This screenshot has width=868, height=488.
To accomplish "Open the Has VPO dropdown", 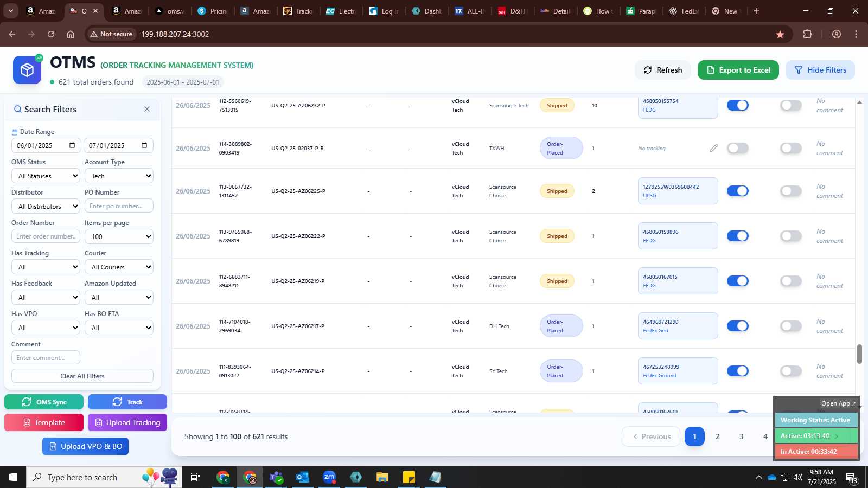I will point(46,328).
